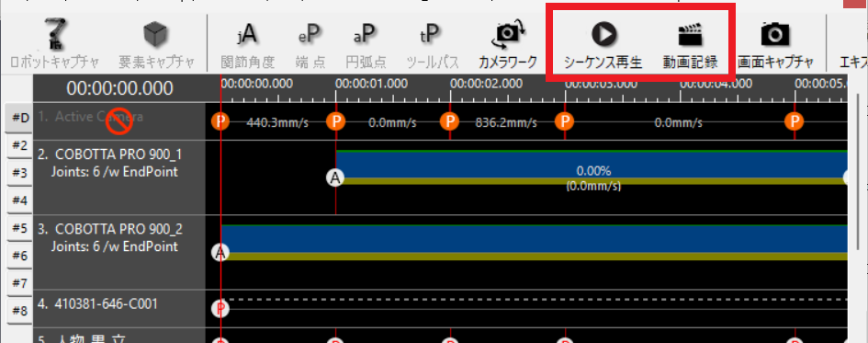The image size is (868, 343).
Task: Start 動画記録 video recording
Action: pyautogui.click(x=690, y=34)
